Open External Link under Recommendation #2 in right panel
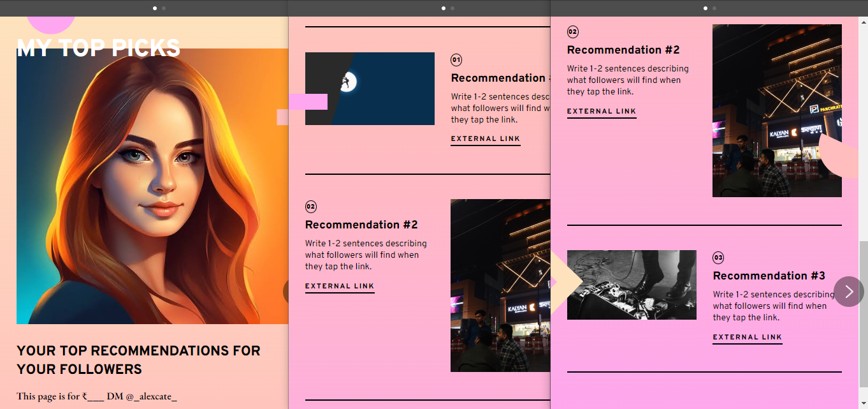The image size is (868, 409). 602,112
